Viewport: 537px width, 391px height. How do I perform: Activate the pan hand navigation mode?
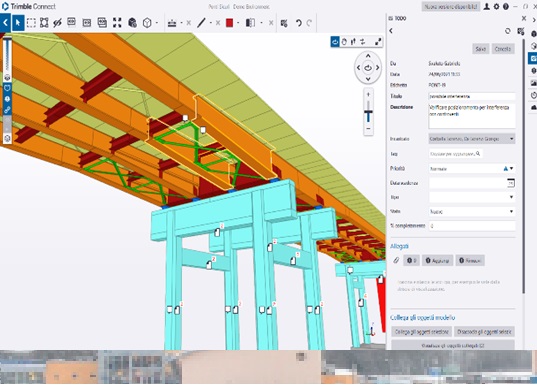click(344, 42)
